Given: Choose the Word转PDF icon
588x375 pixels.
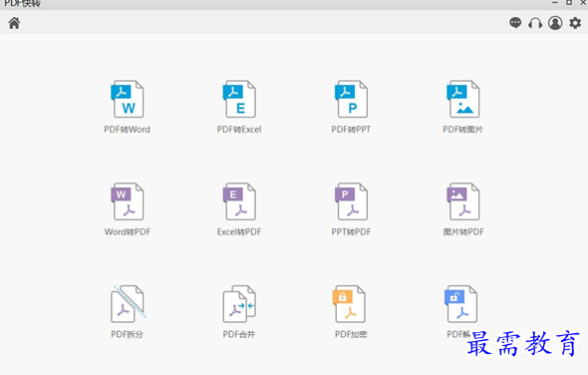Looking at the screenshot, I should (128, 201).
